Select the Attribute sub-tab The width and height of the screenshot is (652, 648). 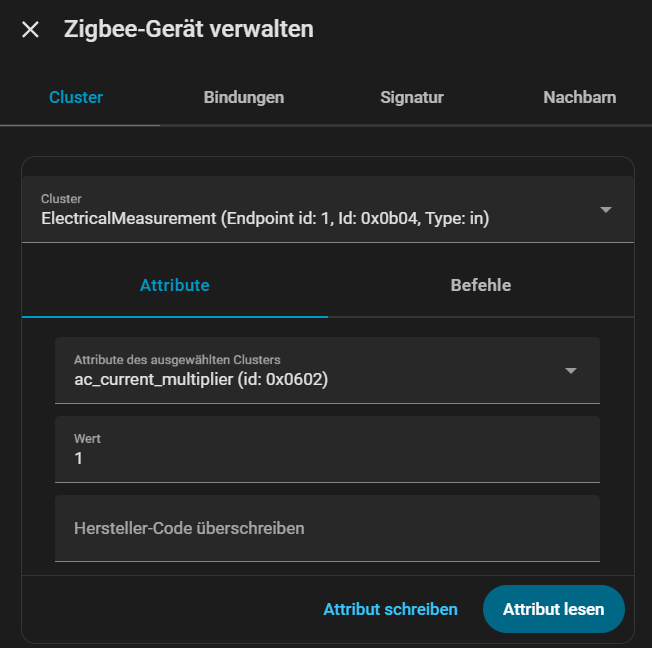point(174,286)
